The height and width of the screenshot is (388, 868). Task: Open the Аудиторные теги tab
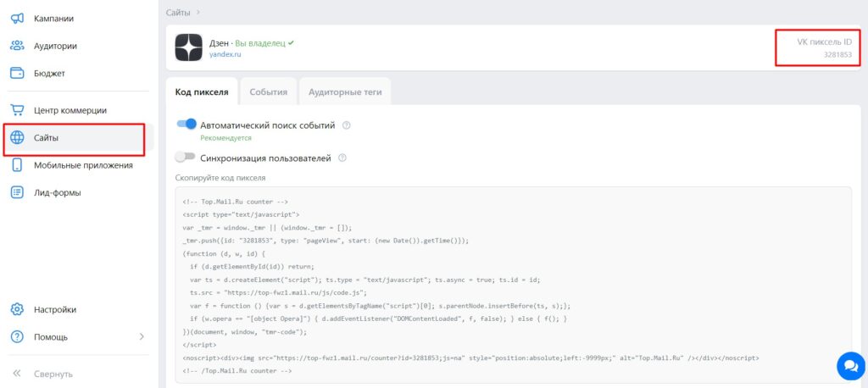(344, 91)
